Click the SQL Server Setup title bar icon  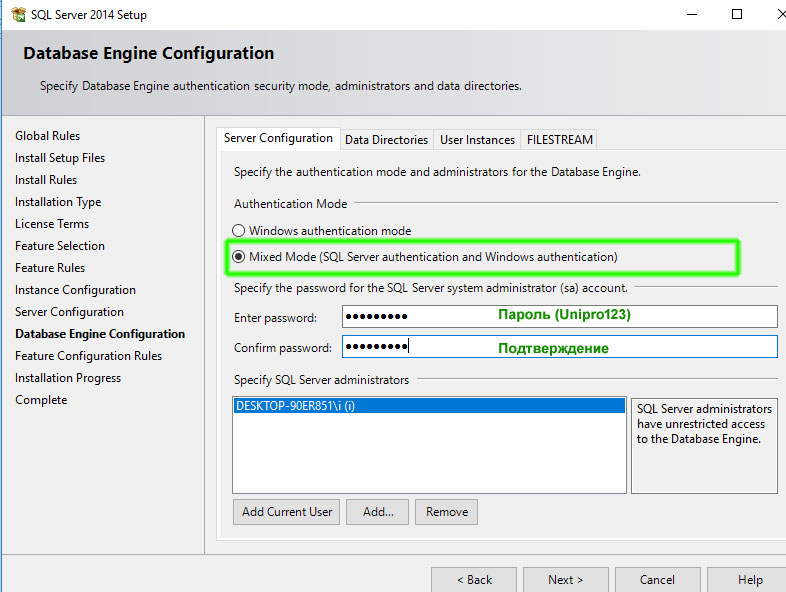click(18, 15)
